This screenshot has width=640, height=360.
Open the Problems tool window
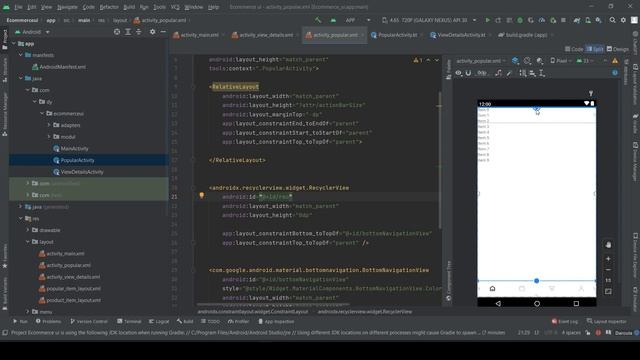[x=48, y=322]
